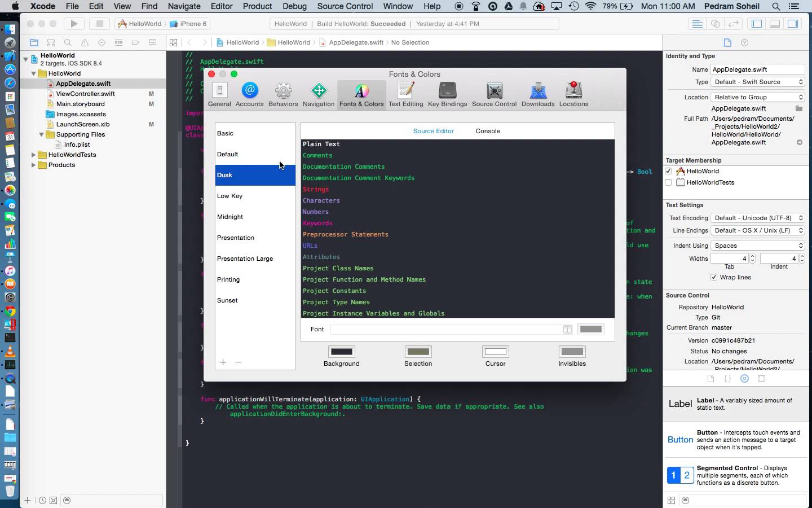
Task: Open Main.storyboard in the navigator
Action: pos(80,104)
